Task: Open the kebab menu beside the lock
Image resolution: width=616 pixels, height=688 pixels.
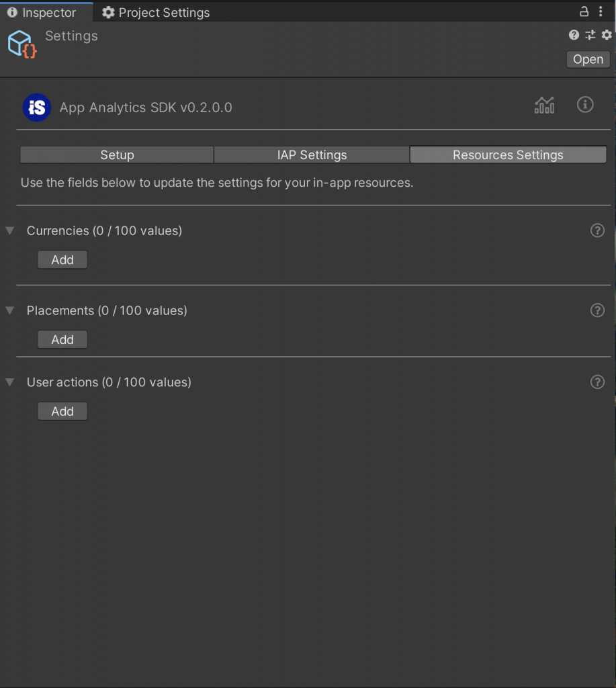Action: pos(601,12)
